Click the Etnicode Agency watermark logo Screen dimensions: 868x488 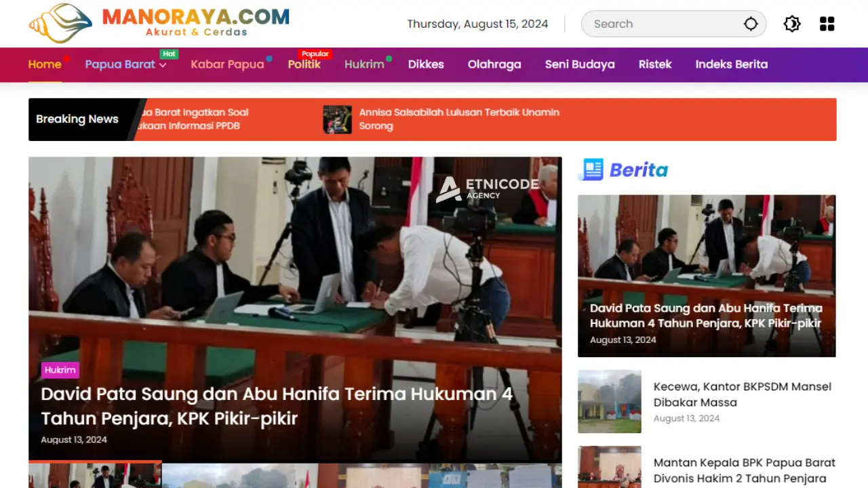[x=487, y=189]
